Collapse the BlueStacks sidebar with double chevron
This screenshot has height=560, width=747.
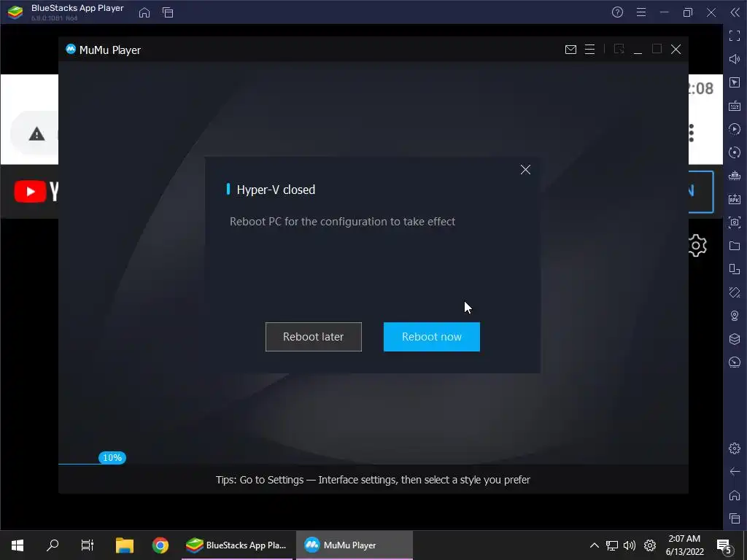pos(735,12)
